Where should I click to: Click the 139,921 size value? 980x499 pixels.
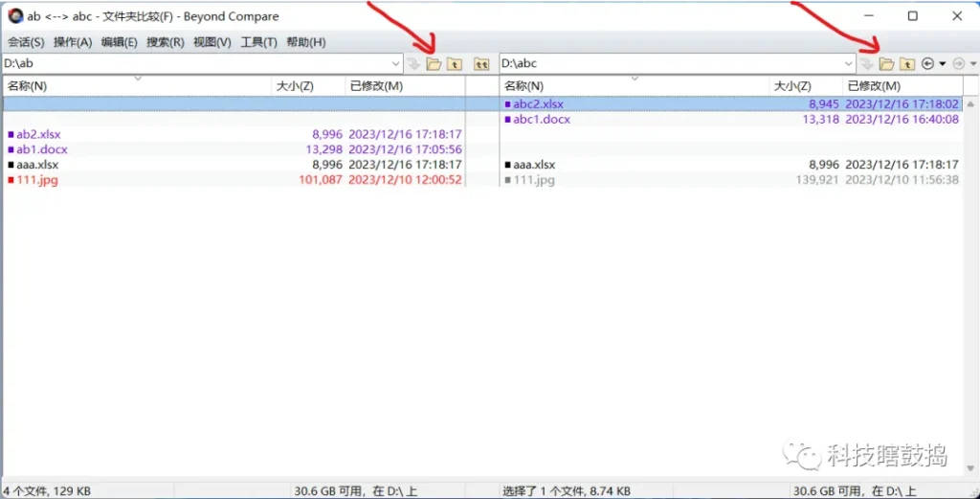[817, 180]
